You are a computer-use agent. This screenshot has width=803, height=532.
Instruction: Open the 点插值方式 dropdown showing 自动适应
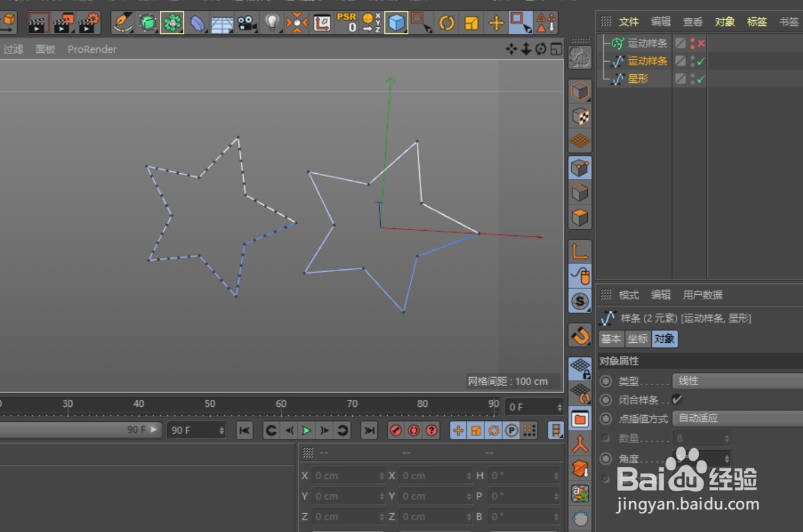[x=738, y=418]
